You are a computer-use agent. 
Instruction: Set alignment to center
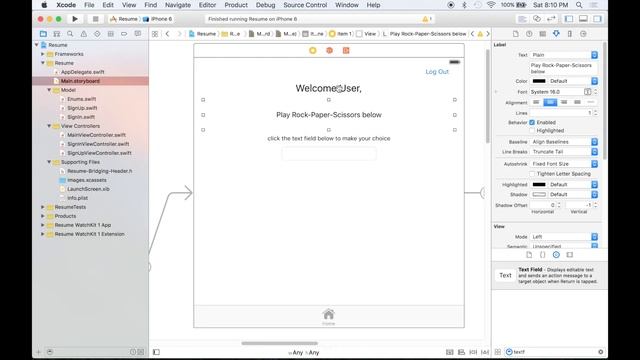(x=550, y=102)
